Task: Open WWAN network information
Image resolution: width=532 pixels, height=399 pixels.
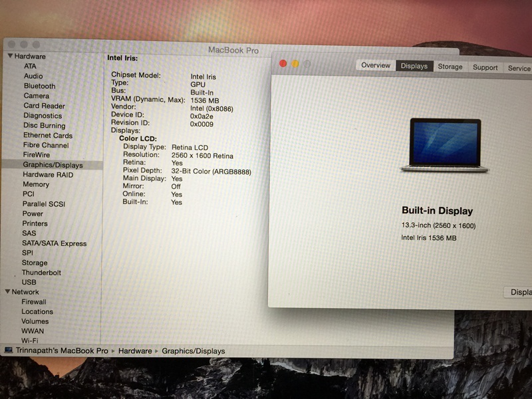Action: click(x=33, y=331)
